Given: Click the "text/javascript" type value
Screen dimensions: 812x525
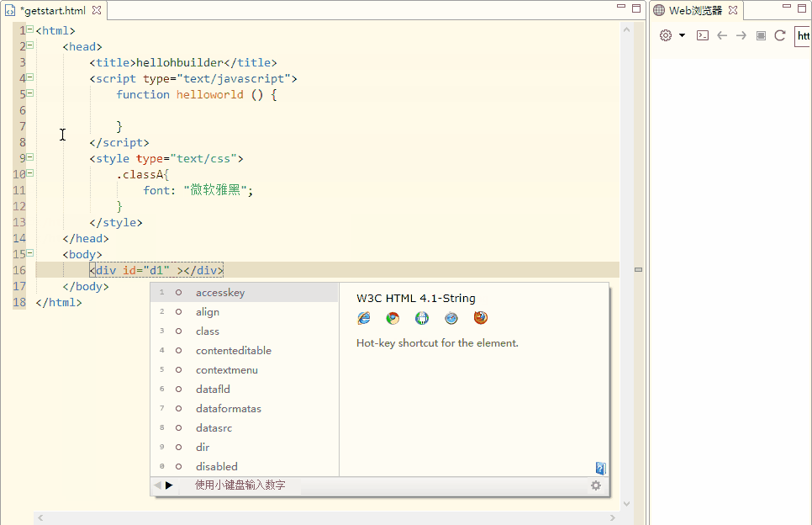Looking at the screenshot, I should [234, 79].
